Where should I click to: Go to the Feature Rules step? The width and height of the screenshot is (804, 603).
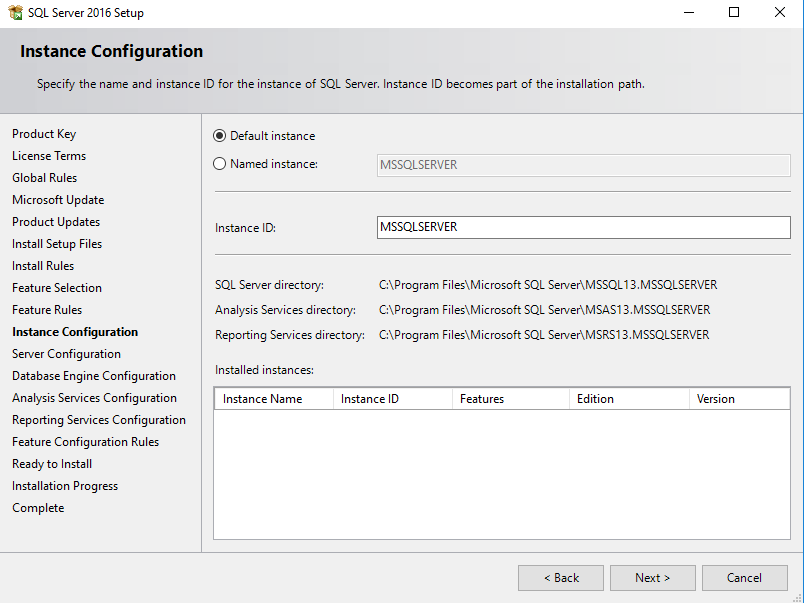[47, 310]
